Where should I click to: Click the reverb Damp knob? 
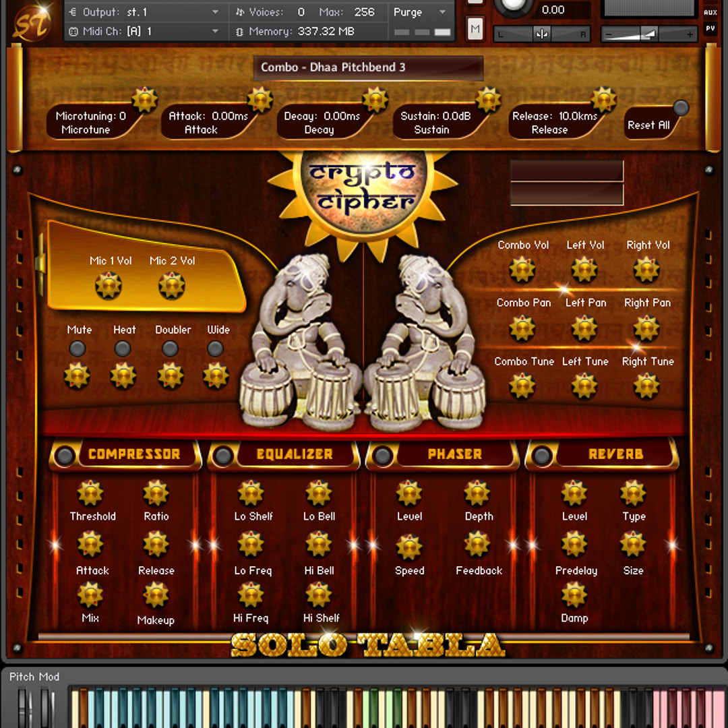tap(574, 595)
